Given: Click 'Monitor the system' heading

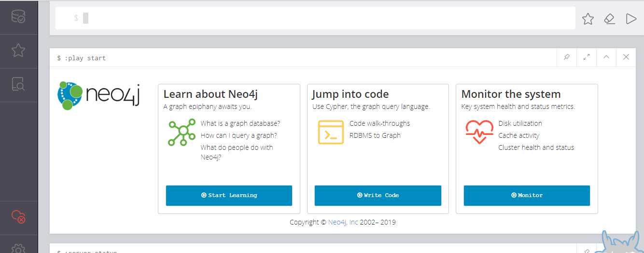Looking at the screenshot, I should [x=511, y=94].
